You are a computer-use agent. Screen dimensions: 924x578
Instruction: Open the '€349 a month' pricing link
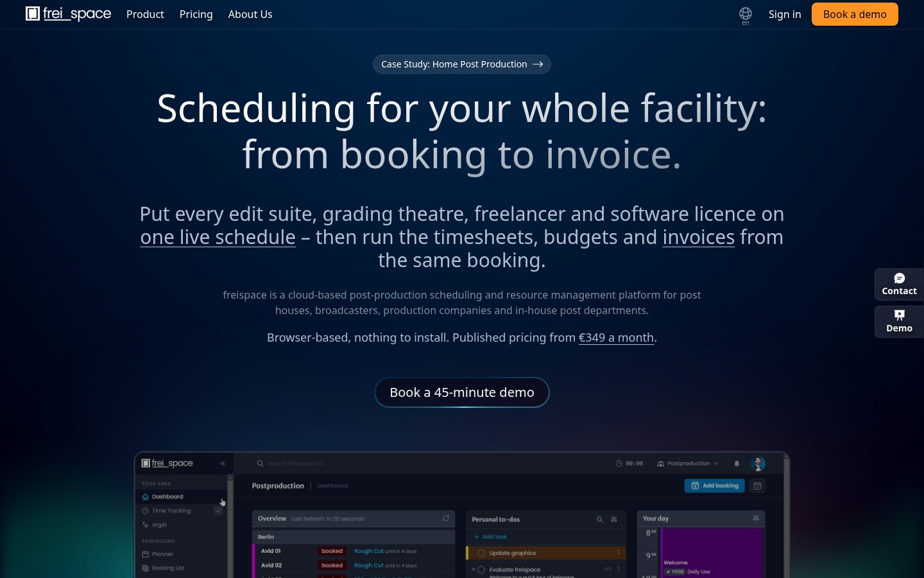616,337
